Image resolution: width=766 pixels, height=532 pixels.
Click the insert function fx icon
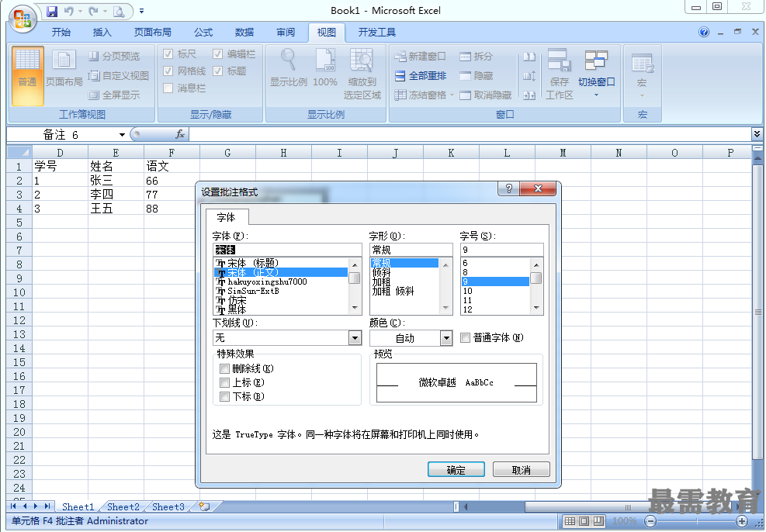(x=180, y=134)
